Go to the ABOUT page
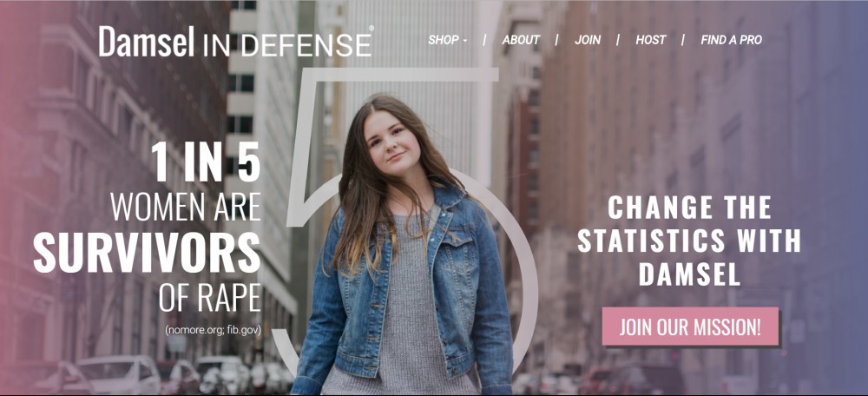This screenshot has width=868, height=396. 521,40
